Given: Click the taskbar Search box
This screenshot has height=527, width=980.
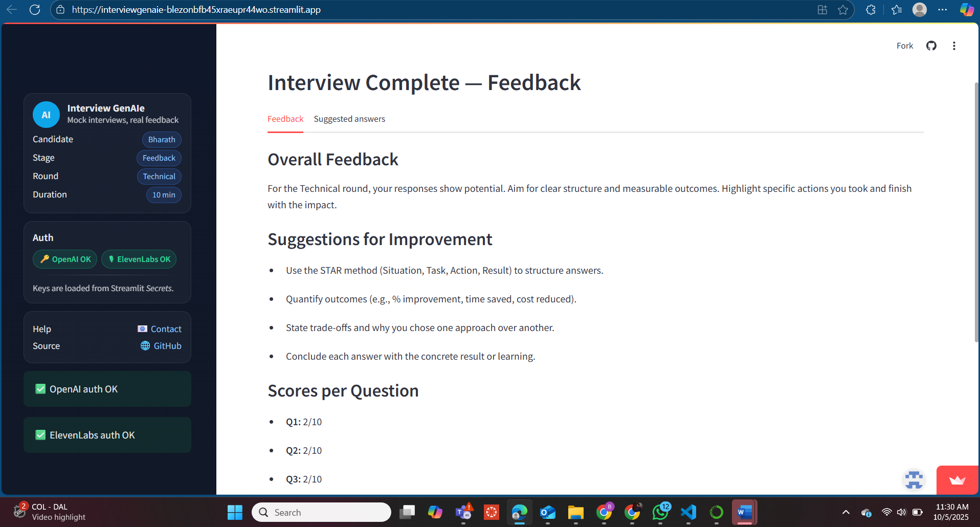Looking at the screenshot, I should (x=321, y=512).
